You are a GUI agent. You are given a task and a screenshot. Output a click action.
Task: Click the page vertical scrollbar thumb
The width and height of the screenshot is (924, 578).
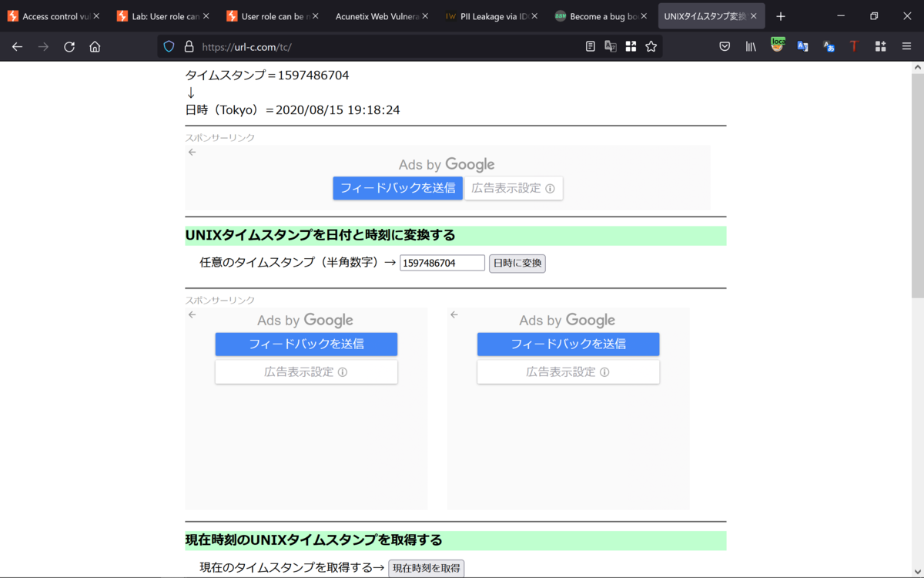coord(917,185)
